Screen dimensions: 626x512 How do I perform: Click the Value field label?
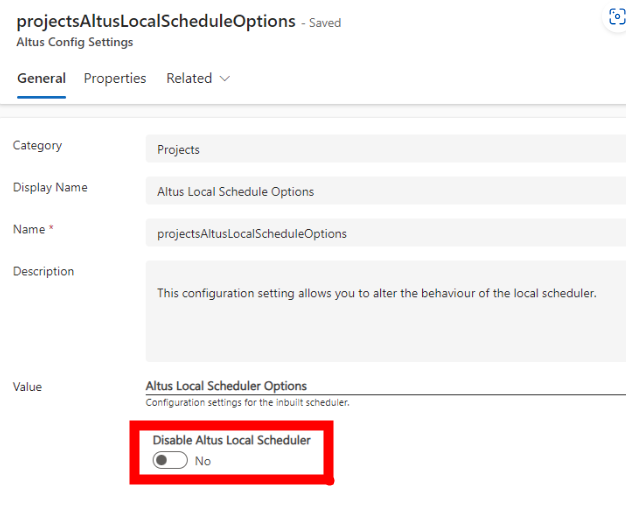[27, 387]
